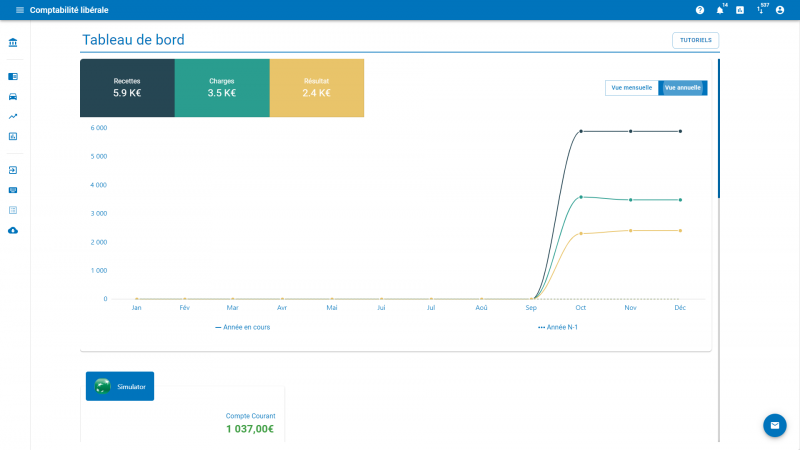Screen dimensions: 800x450
Task: Click the help question mark icon
Action: pos(700,10)
